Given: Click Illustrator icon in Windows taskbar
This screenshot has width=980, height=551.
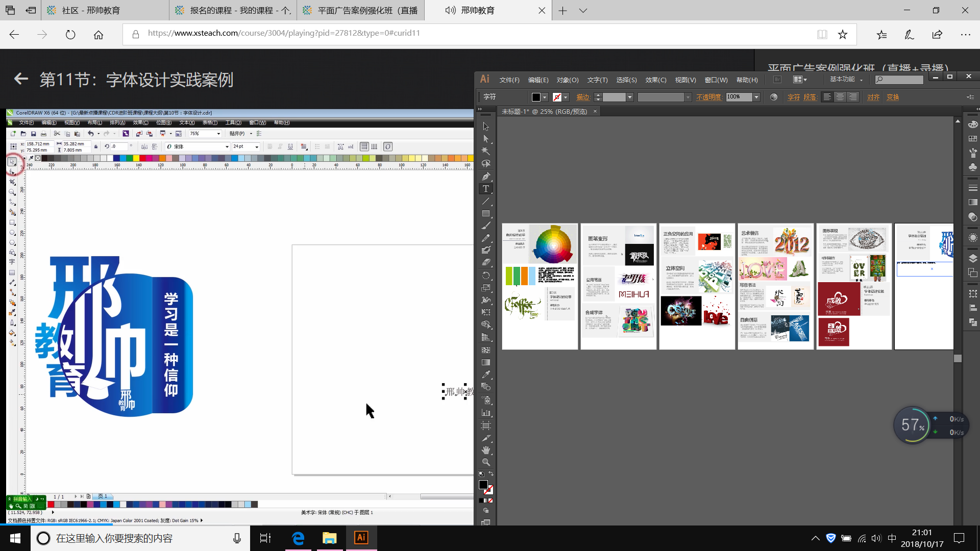Looking at the screenshot, I should (x=361, y=538).
